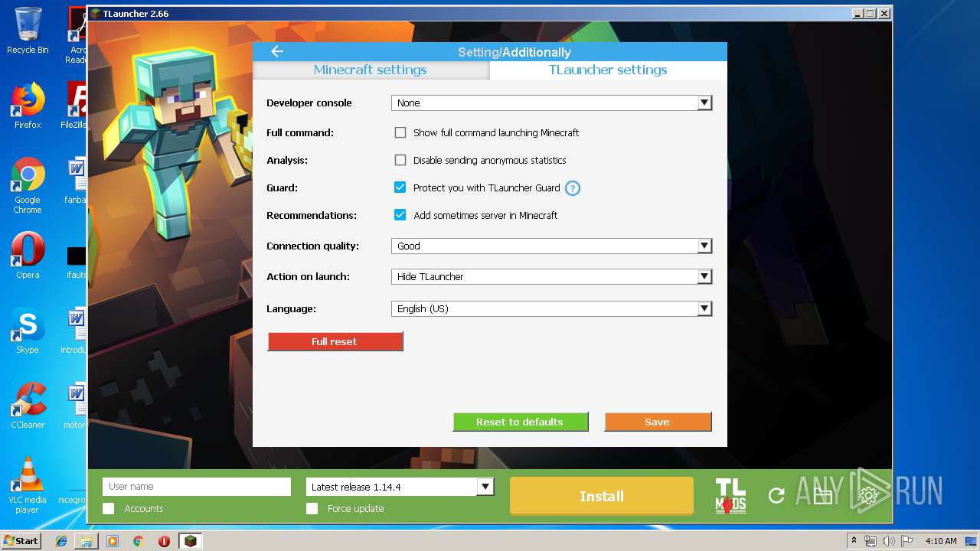980x551 pixels.
Task: Open the Developer console dropdown
Action: 551,103
